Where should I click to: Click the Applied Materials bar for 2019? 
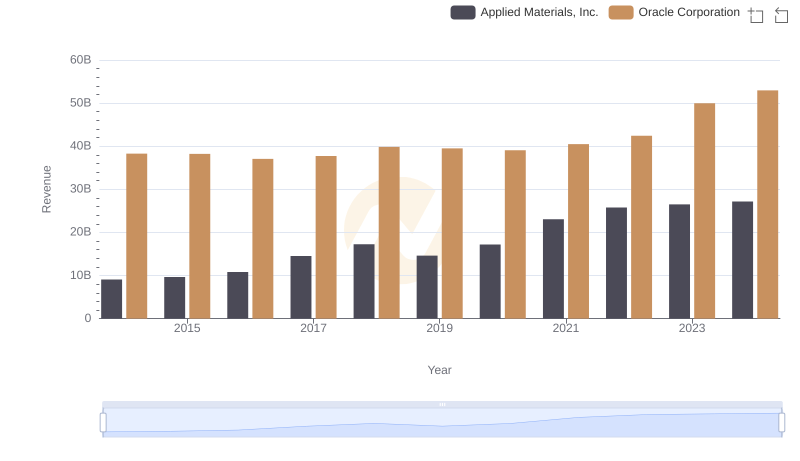pos(427,287)
